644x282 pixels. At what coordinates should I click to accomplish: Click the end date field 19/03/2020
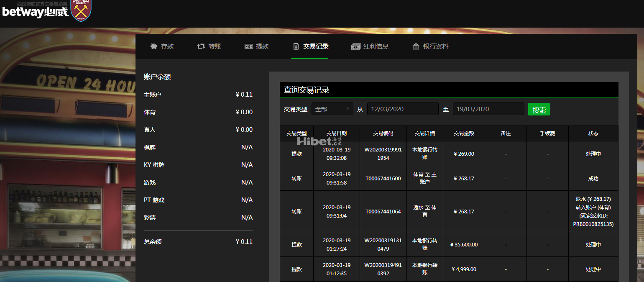click(x=488, y=109)
